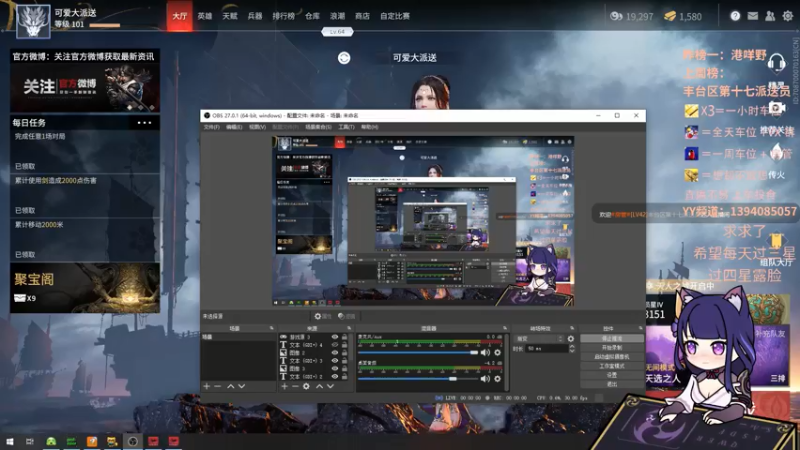Image resolution: width=800 pixels, height=450 pixels.
Task: Click the scene transitions panel pop-out icon
Action: [x=572, y=328]
